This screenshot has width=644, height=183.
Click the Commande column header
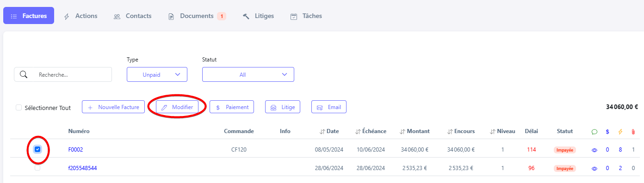click(x=239, y=131)
